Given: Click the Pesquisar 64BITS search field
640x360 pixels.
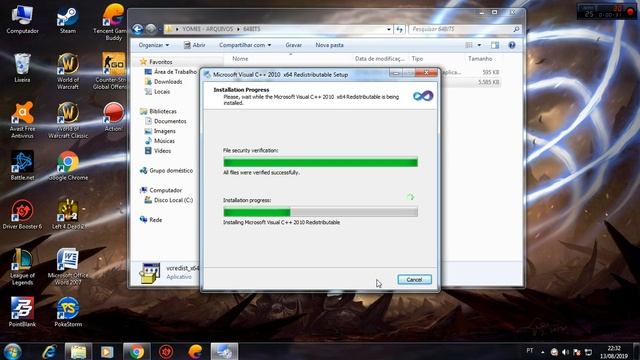Looking at the screenshot, I should 465,29.
